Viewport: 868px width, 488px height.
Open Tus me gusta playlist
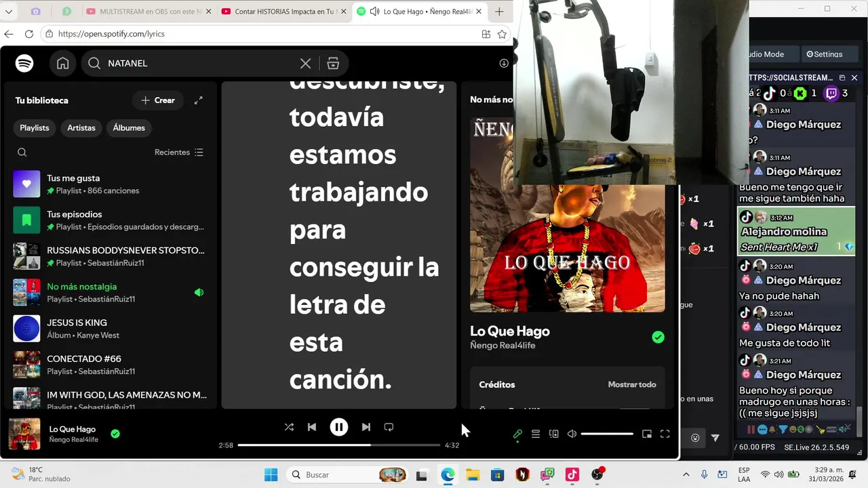click(112, 184)
